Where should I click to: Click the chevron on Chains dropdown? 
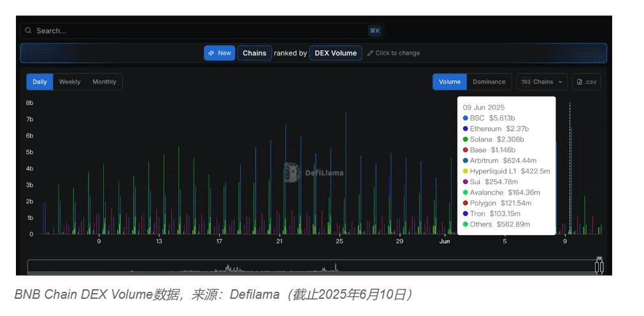tap(560, 82)
